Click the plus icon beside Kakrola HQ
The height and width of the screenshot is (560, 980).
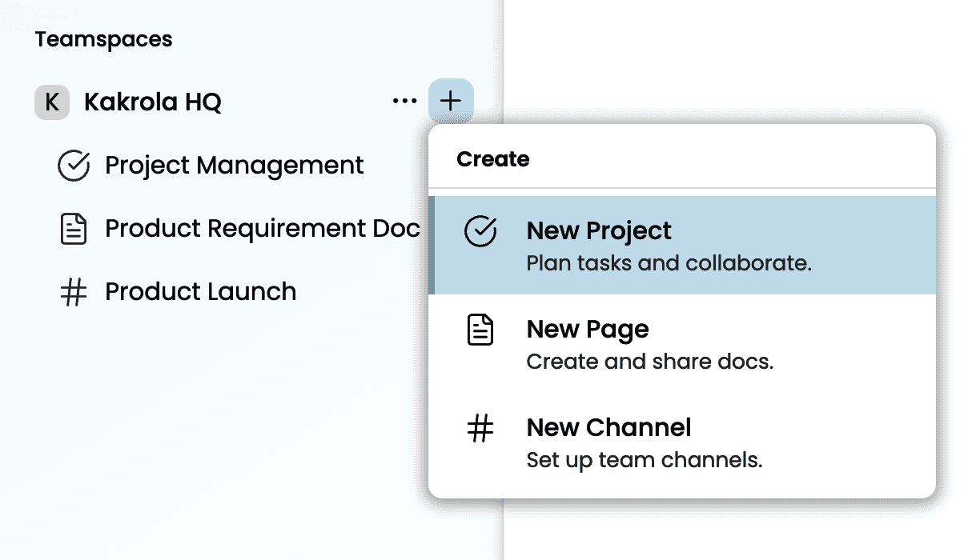[451, 102]
